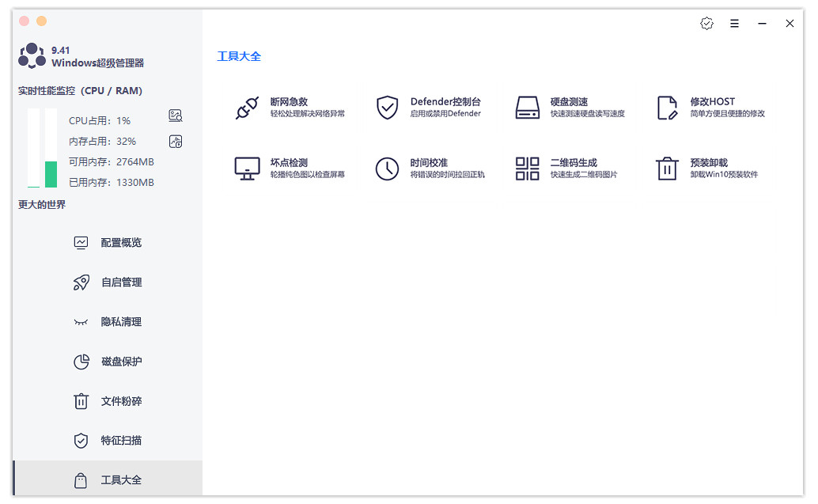The height and width of the screenshot is (504, 818).
Task: Click the memory details gauge icon
Action: pos(176,142)
